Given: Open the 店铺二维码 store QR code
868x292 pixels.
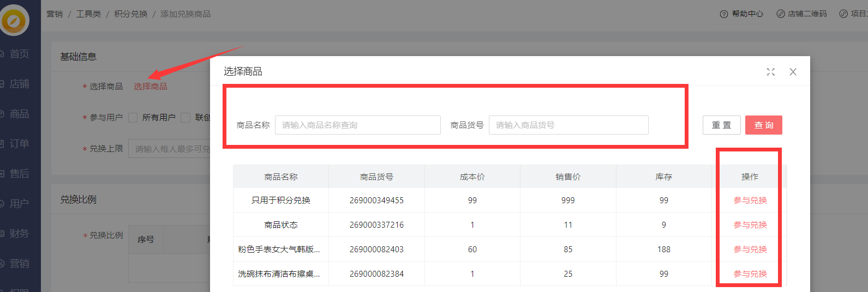Looking at the screenshot, I should click(801, 14).
